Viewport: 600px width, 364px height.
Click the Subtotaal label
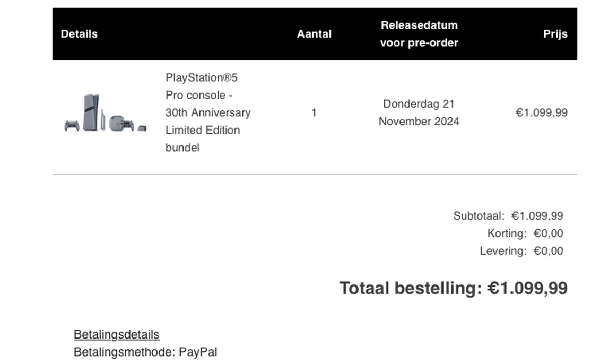[x=479, y=216]
